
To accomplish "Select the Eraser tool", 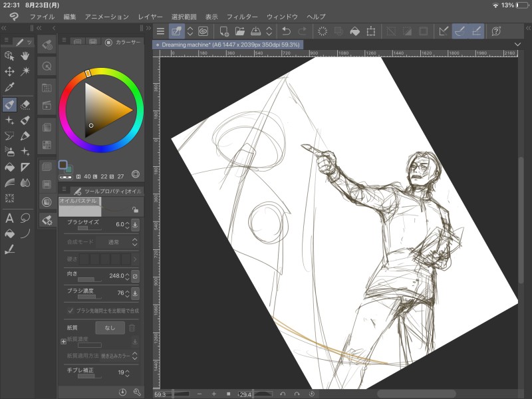I will (x=25, y=104).
